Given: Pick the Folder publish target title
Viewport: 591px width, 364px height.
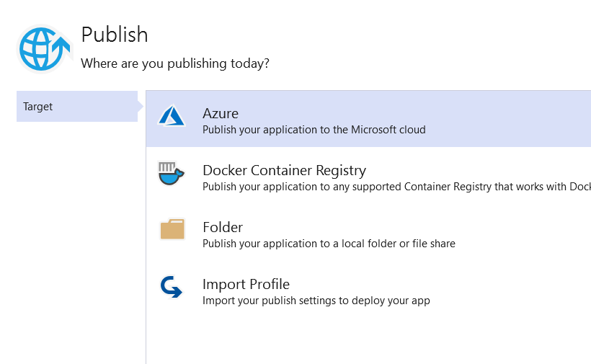Looking at the screenshot, I should (223, 227).
